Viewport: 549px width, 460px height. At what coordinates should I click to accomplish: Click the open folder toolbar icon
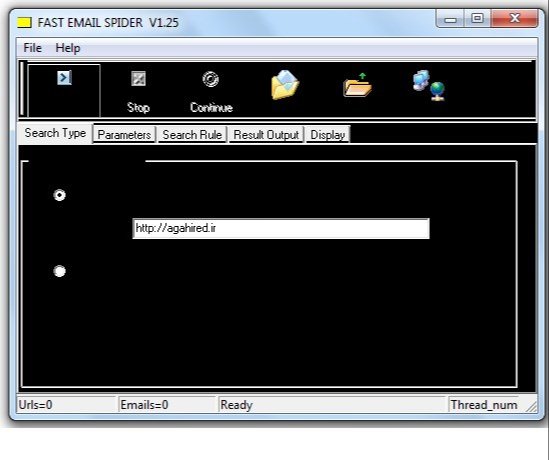(x=357, y=85)
